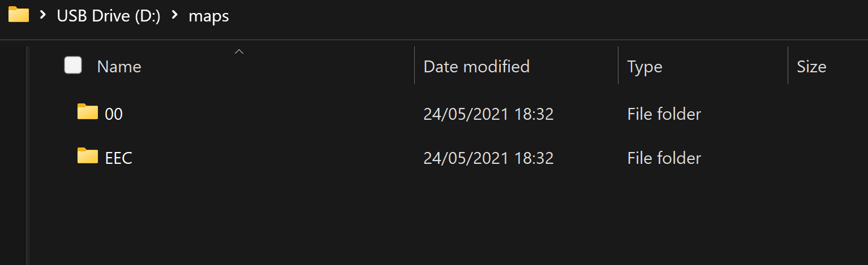Screen dimensions: 868x265
Task: Click the folder icon in the address bar
Action: pyautogui.click(x=19, y=15)
